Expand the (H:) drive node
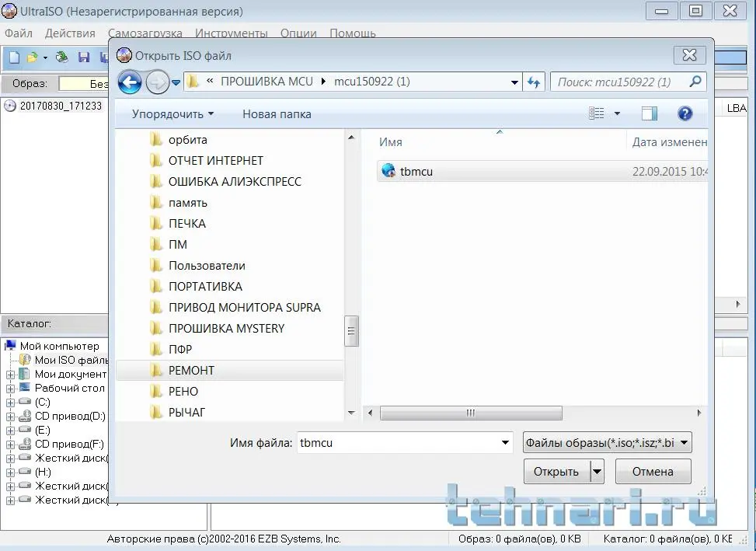The width and height of the screenshot is (756, 551). point(10,472)
